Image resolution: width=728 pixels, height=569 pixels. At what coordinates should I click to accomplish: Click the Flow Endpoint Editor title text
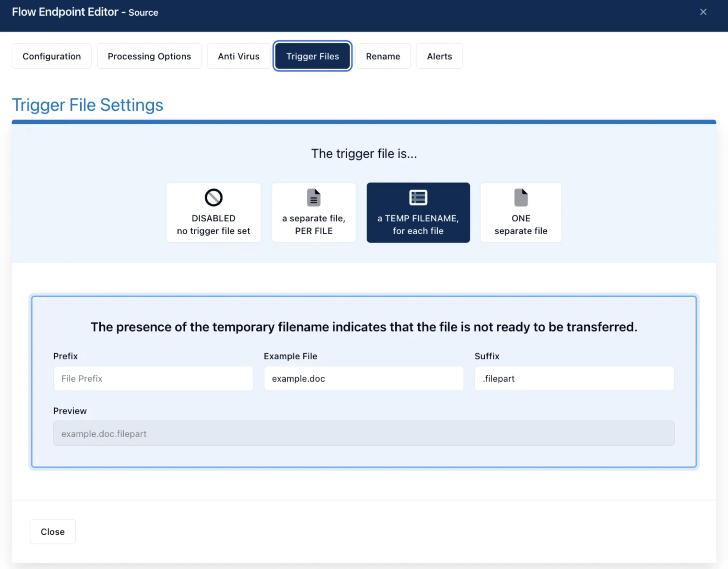click(x=85, y=12)
